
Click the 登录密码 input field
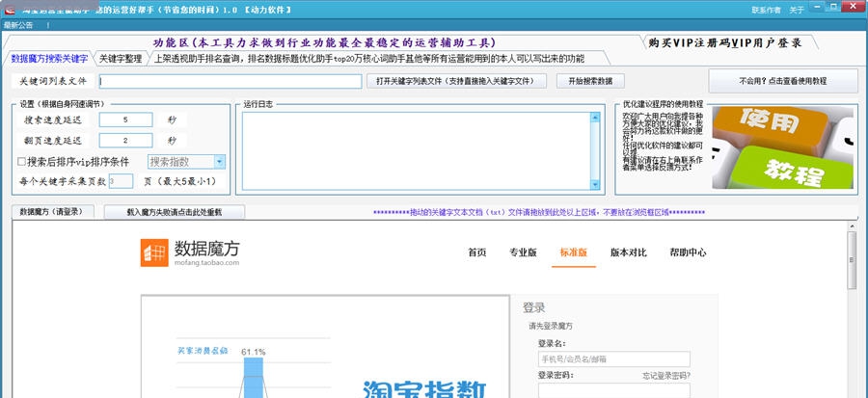[x=614, y=390]
